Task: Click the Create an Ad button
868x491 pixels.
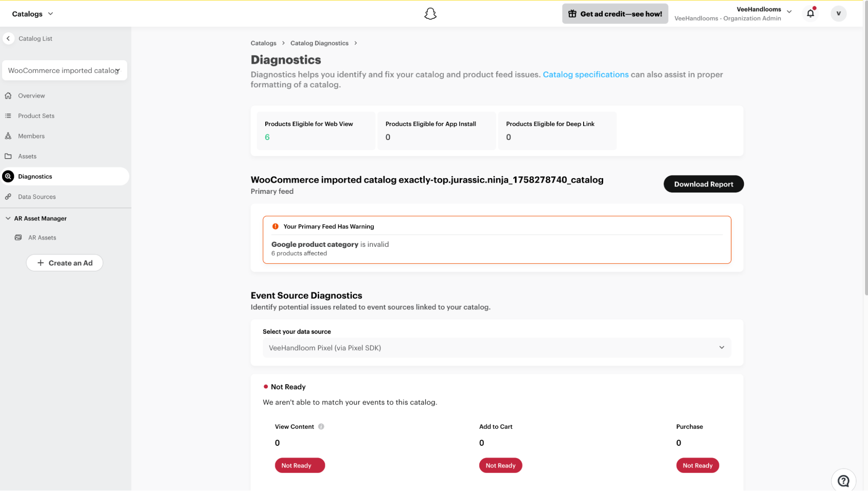Action: click(65, 263)
